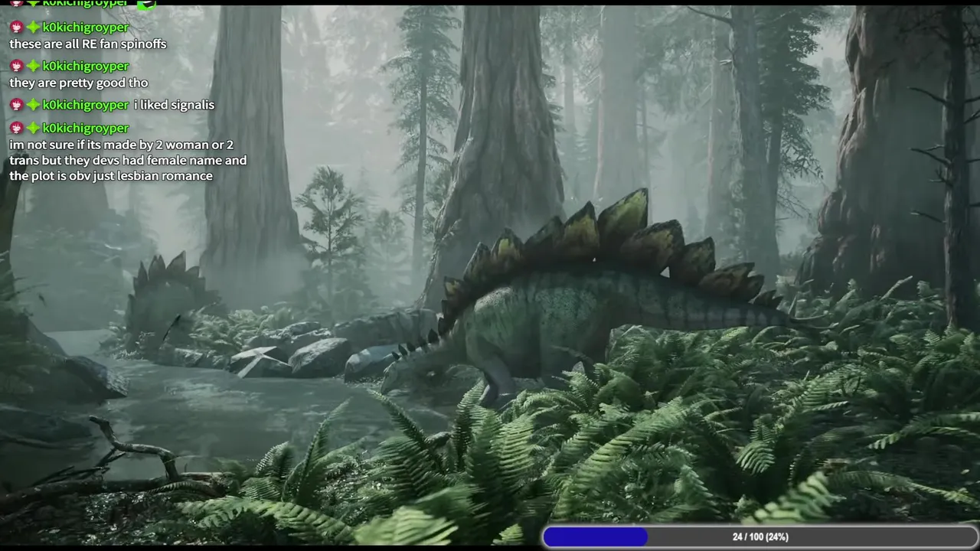This screenshot has width=980, height=551.
Task: Click the green star badge above "they are pretty good tho"
Action: (x=33, y=66)
